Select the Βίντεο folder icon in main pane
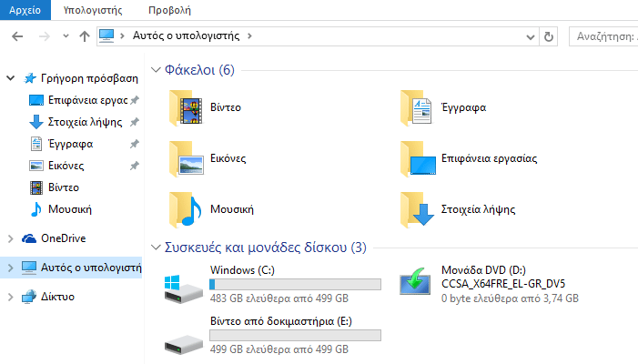Image resolution: width=638 pixels, height=364 pixels. point(186,108)
